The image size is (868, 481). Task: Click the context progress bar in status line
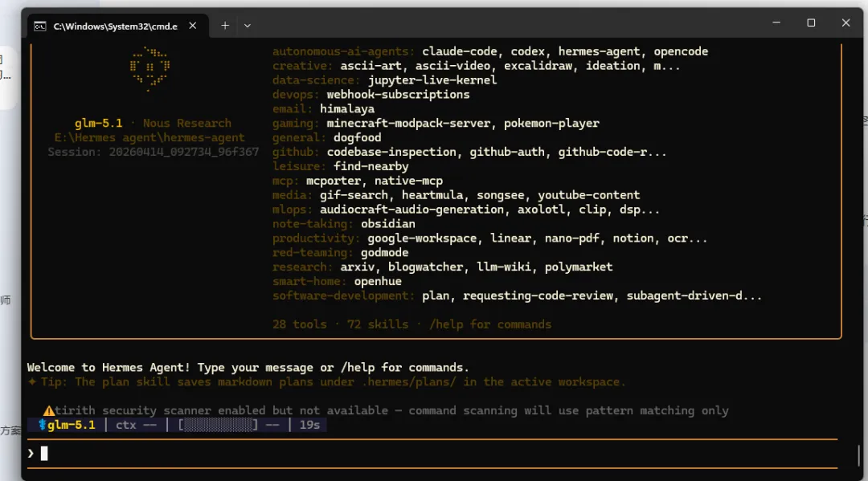click(x=218, y=425)
